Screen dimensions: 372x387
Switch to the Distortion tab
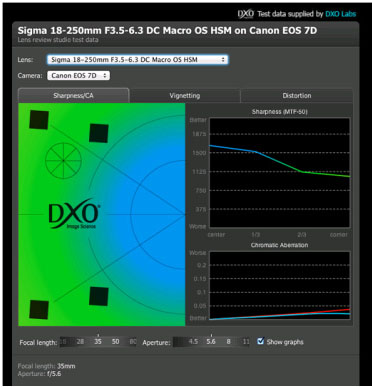coord(297,96)
